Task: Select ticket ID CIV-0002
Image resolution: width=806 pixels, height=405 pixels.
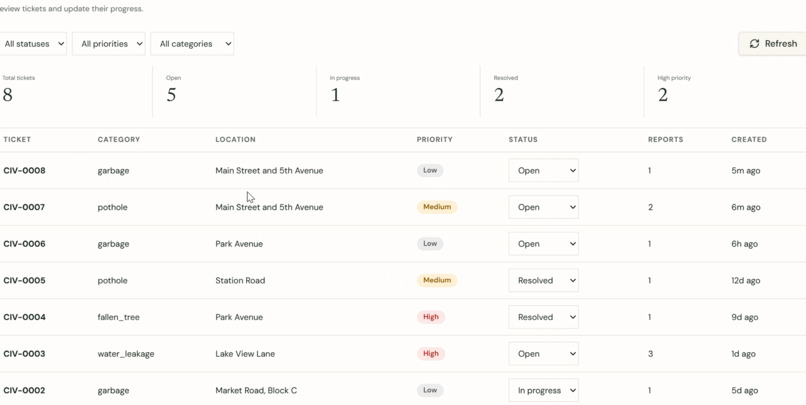Action: 24,391
